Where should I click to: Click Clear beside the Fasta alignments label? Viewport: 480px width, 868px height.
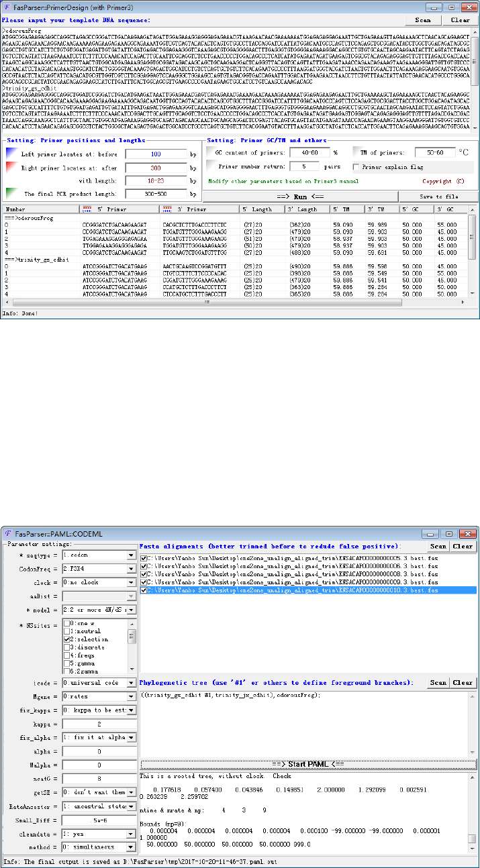(x=463, y=546)
